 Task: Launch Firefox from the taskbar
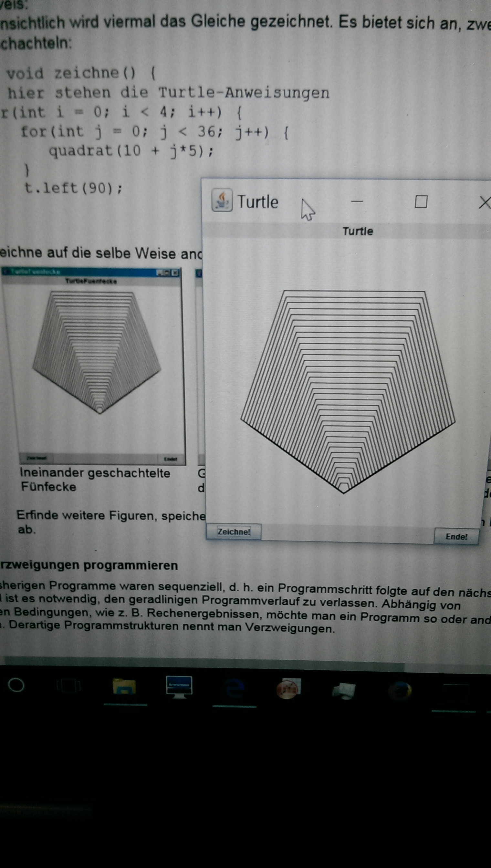(400, 691)
